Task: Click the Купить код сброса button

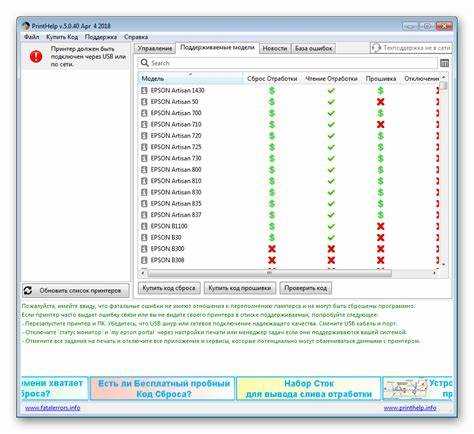Action: (169, 288)
